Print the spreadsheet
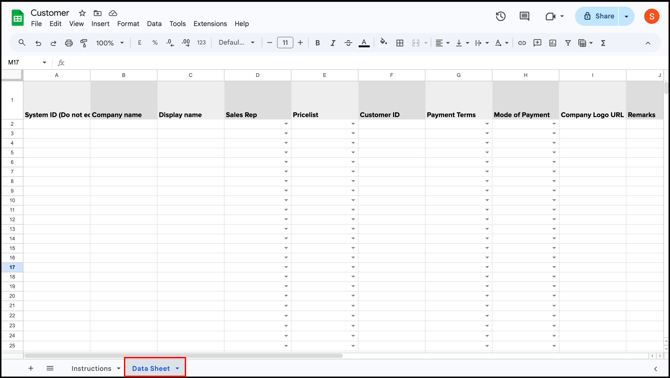 click(x=69, y=43)
